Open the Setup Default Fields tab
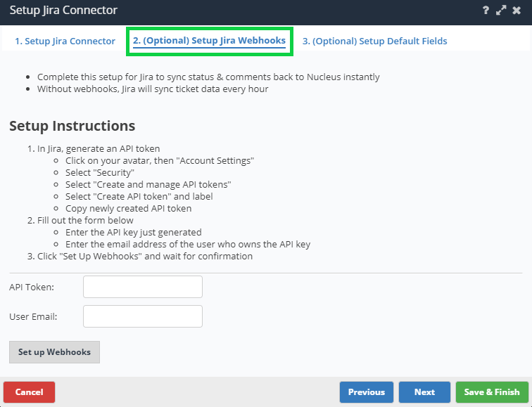532x407 pixels. (375, 41)
